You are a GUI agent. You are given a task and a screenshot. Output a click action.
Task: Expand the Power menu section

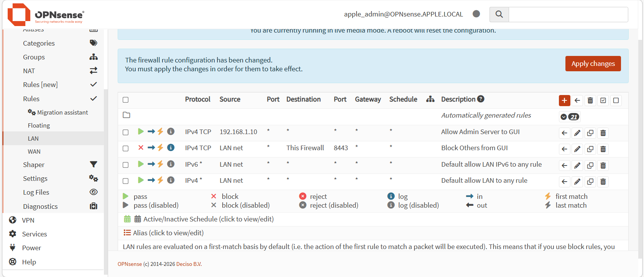(x=54, y=248)
